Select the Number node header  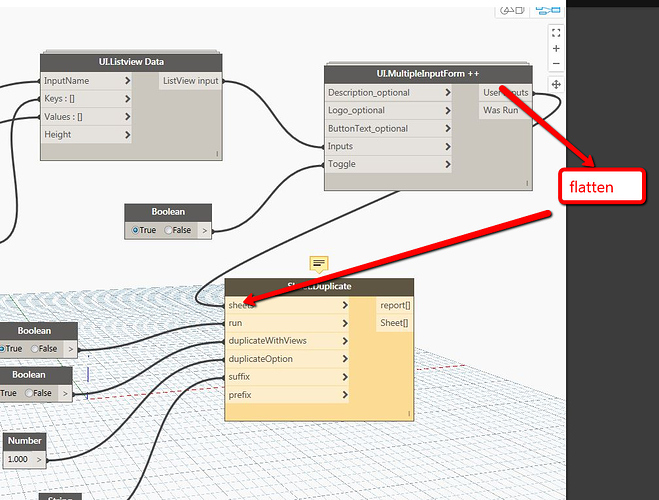(x=25, y=441)
